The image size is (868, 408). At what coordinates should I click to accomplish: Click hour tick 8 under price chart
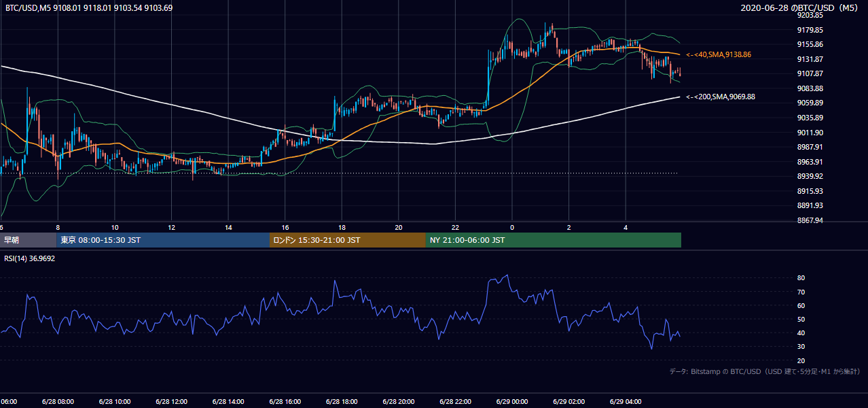58,227
